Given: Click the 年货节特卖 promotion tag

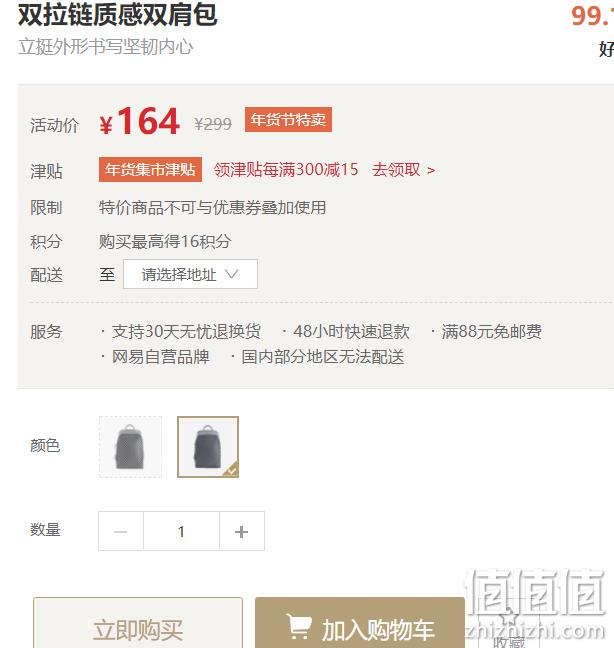Looking at the screenshot, I should [x=288, y=119].
